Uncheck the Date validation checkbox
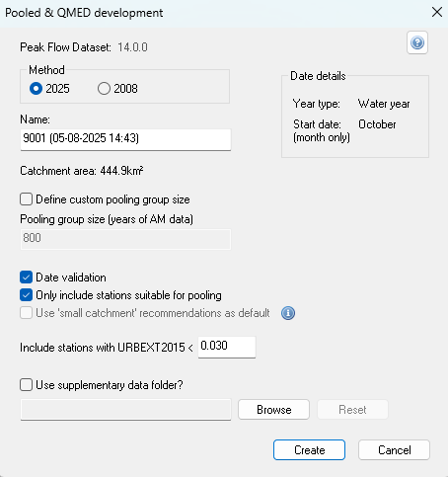 click(x=26, y=278)
